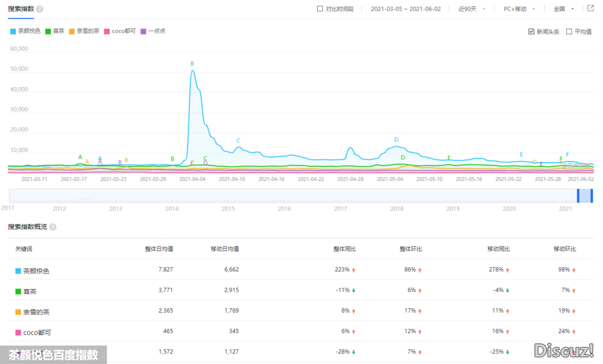Open the help icon beside 搜索指数概览
Viewport: 603px width, 364px height.
tap(52, 227)
